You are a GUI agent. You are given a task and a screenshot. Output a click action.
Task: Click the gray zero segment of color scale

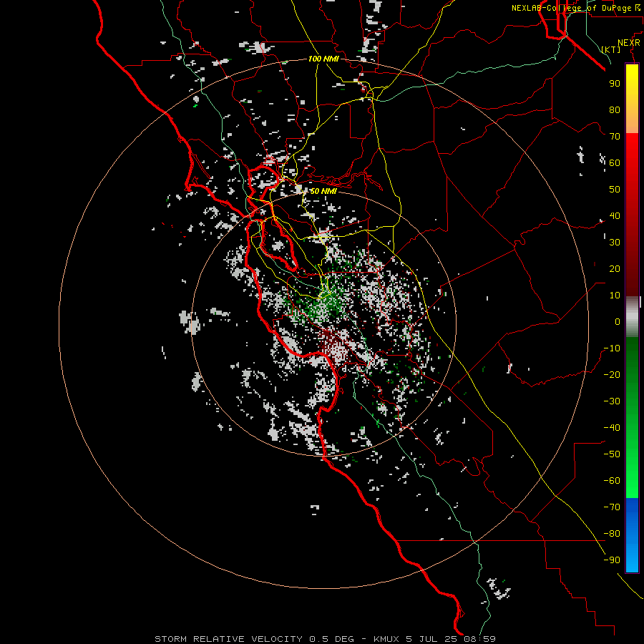(x=632, y=316)
